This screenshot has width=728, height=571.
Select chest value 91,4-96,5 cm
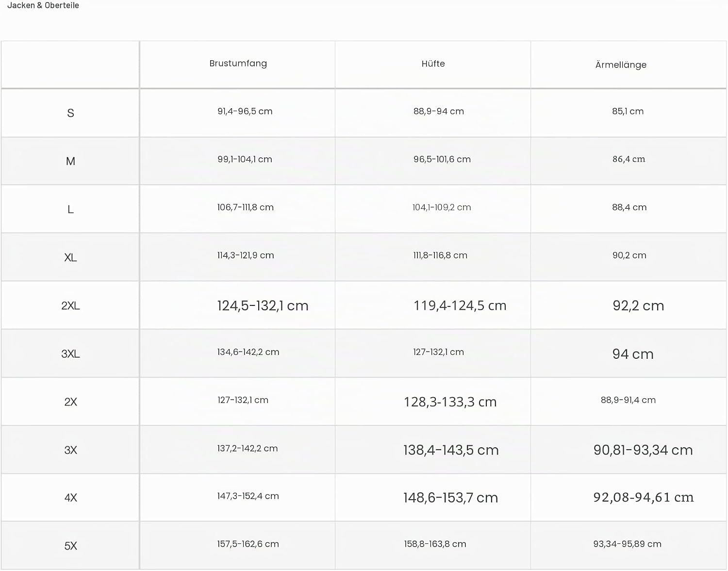245,111
